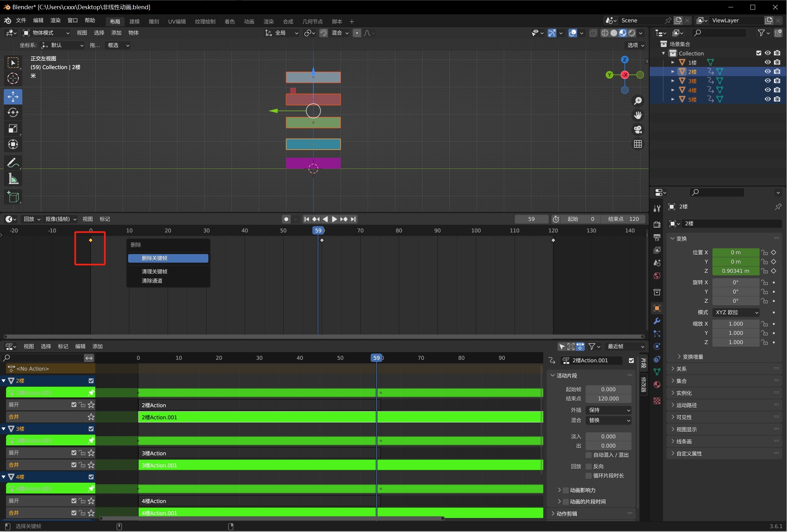
Task: Open the 外插 保持 dropdown
Action: [x=608, y=410]
